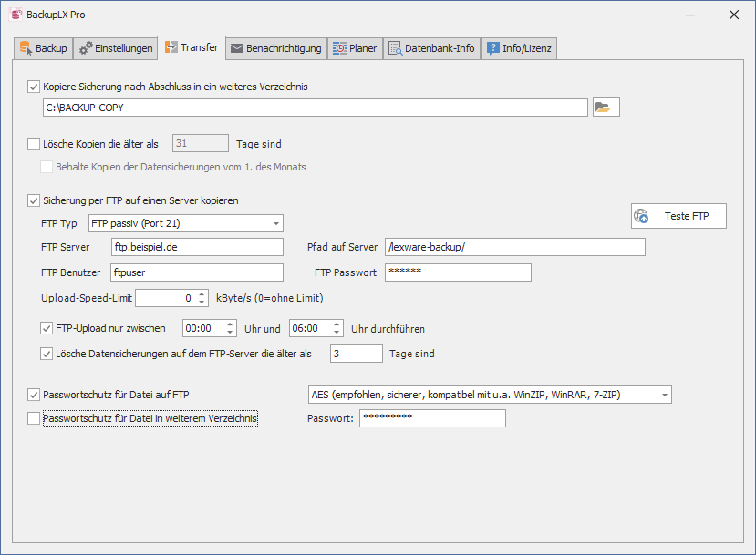Open the Transfer tab
Image resolution: width=756 pixels, height=555 pixels.
(191, 48)
